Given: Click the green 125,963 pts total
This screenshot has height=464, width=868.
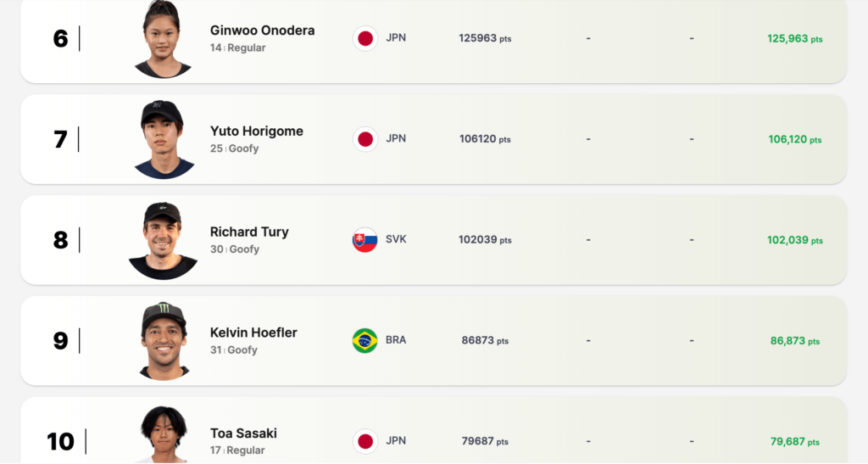Looking at the screenshot, I should pos(794,39).
